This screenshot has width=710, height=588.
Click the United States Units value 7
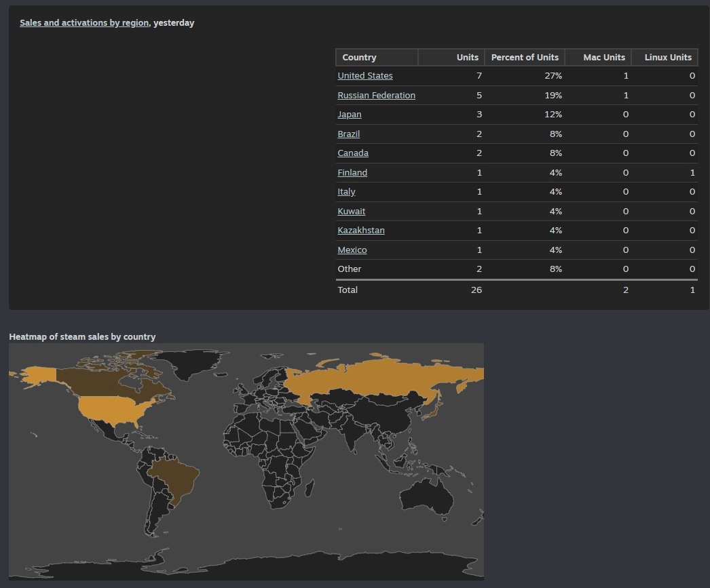tap(479, 75)
